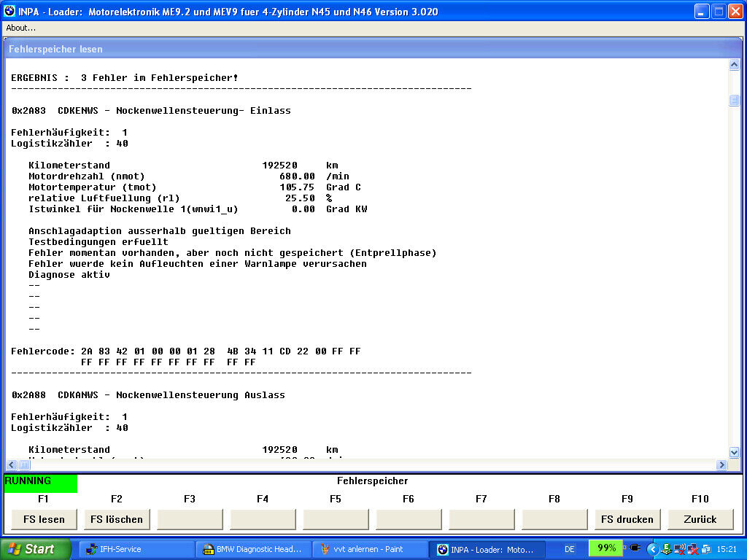Click horizontal scrollbar left arrow
747x560 pixels.
[x=11, y=465]
